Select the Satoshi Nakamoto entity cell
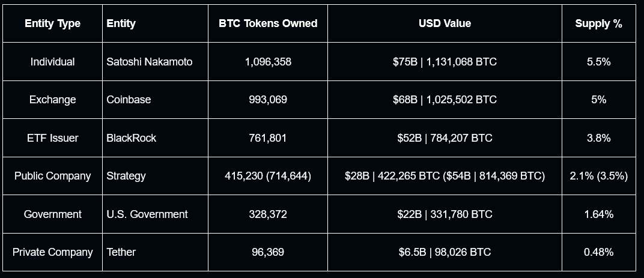The width and height of the screenshot is (644, 278). coord(150,62)
